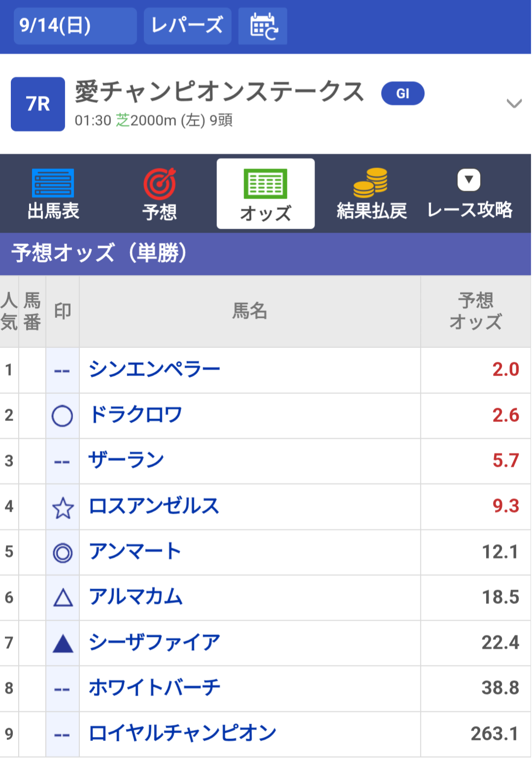
Task: Open the calendar refresh icon
Action: (x=263, y=26)
